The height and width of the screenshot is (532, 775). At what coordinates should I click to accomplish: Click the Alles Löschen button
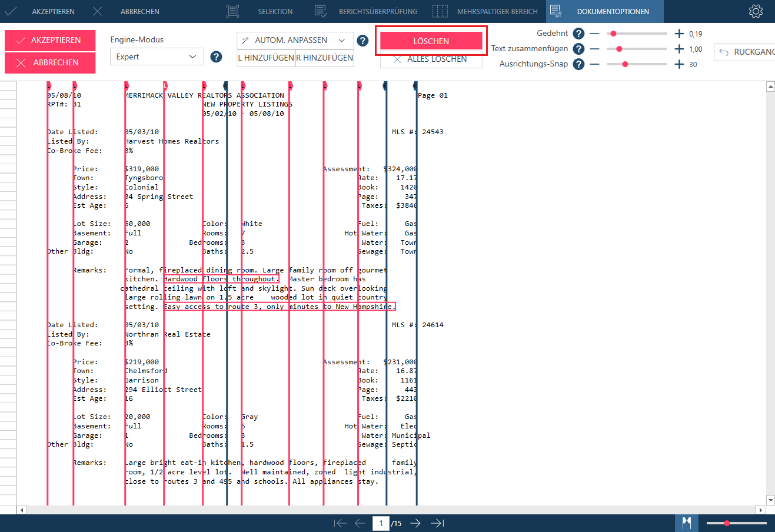coord(431,59)
